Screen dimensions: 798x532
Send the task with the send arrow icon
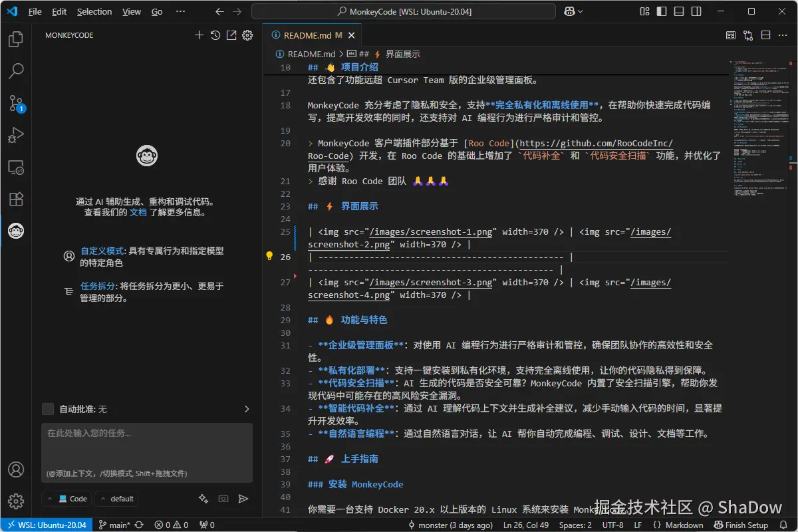(x=242, y=498)
